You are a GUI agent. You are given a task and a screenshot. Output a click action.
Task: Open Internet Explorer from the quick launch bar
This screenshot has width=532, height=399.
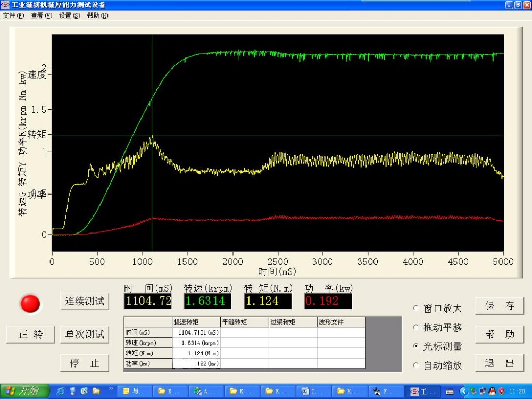[61, 391]
